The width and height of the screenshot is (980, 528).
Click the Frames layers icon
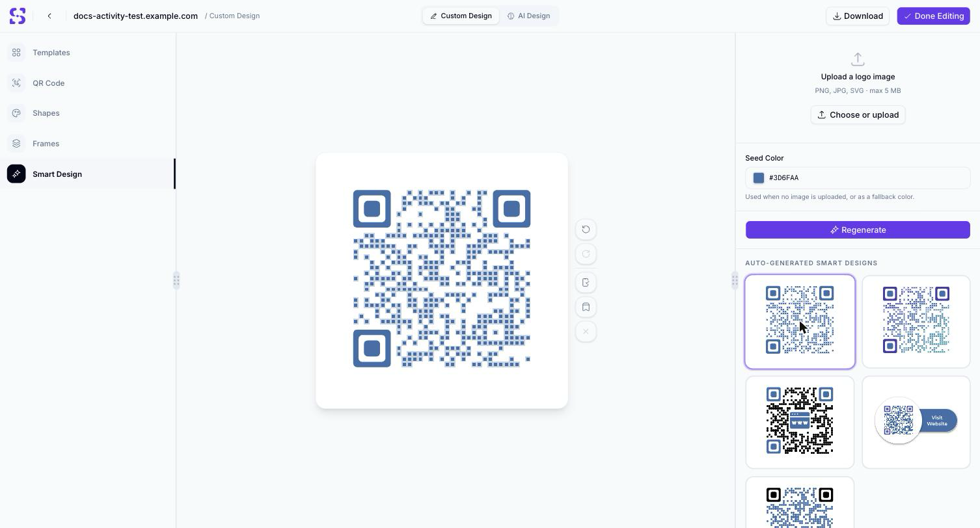tap(16, 144)
